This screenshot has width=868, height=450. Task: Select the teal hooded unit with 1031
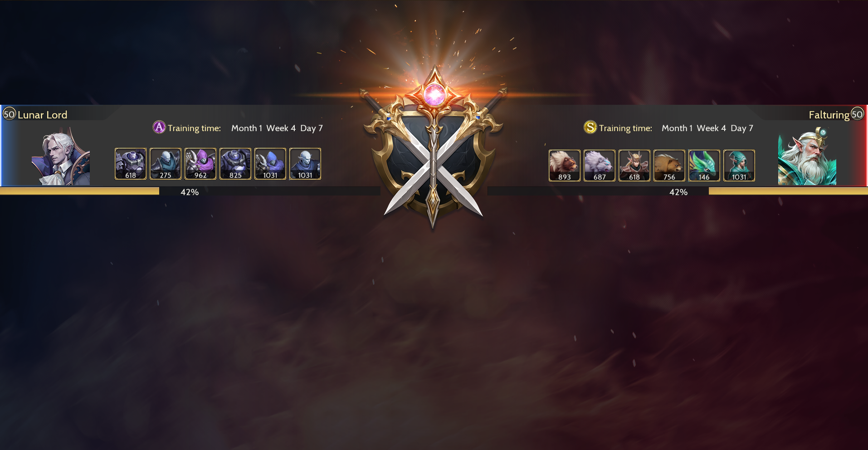739,166
